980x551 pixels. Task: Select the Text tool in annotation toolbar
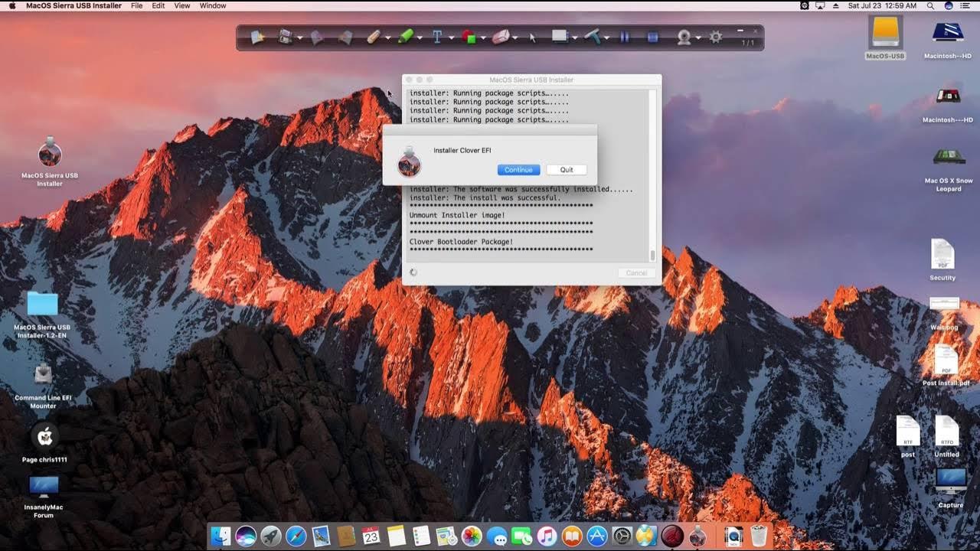coord(437,37)
